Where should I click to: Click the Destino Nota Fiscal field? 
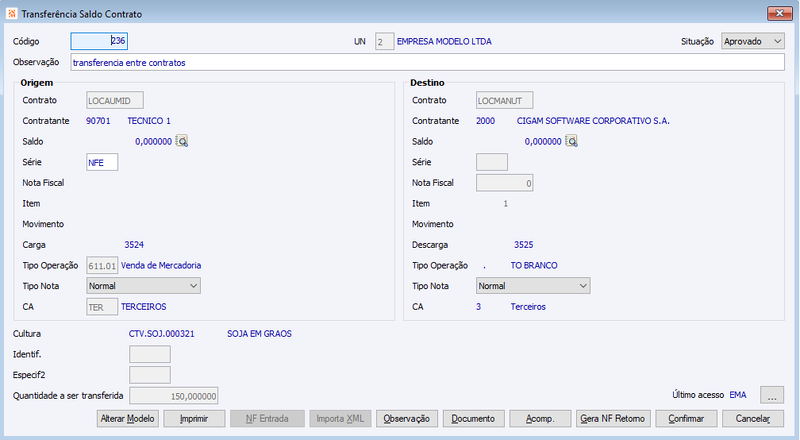tap(505, 183)
